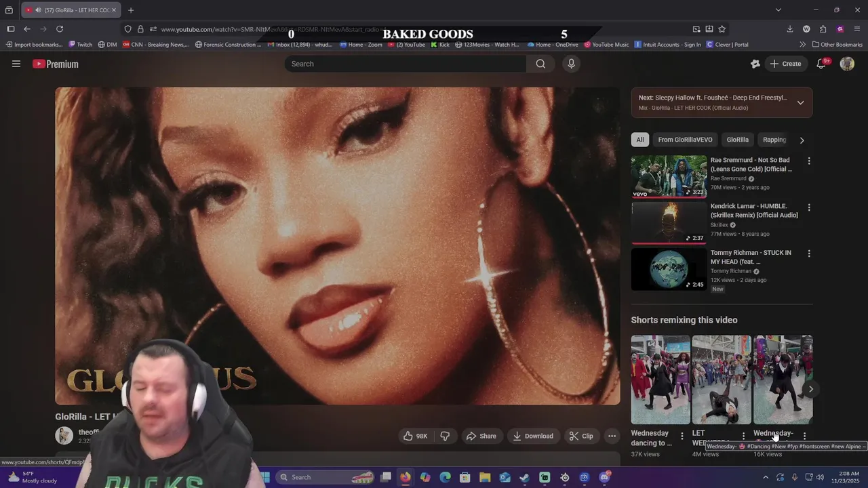Select the GloRilla filter chip
The width and height of the screenshot is (868, 488).
(x=737, y=140)
